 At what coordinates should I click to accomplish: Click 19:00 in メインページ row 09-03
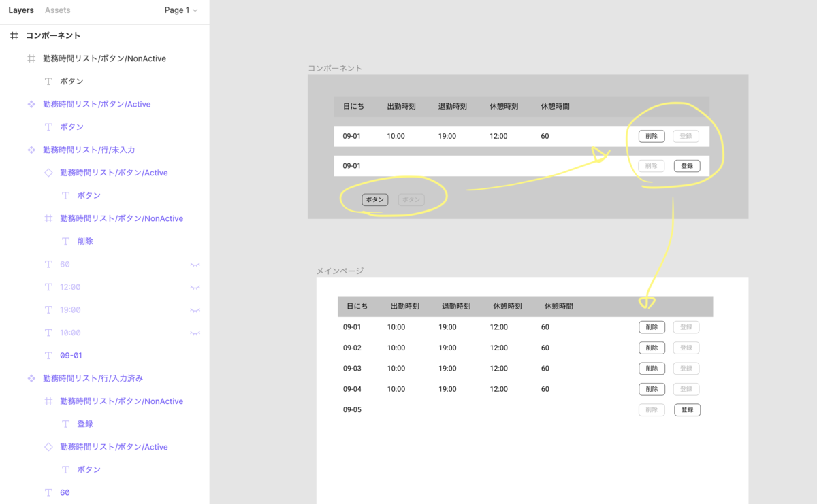447,369
